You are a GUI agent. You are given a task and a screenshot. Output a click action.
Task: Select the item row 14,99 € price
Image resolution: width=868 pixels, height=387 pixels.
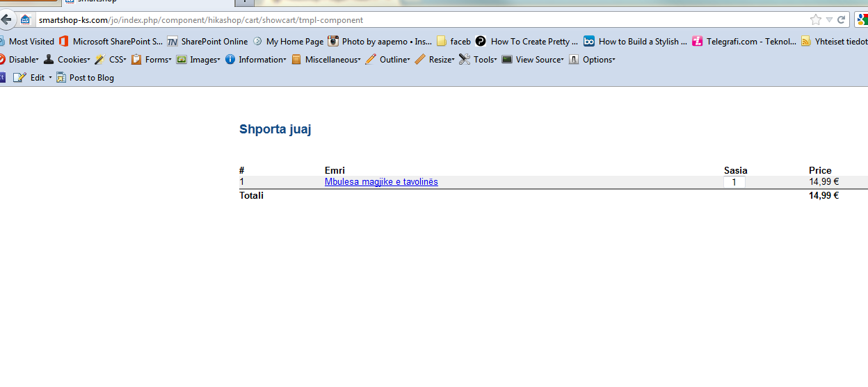pos(824,182)
